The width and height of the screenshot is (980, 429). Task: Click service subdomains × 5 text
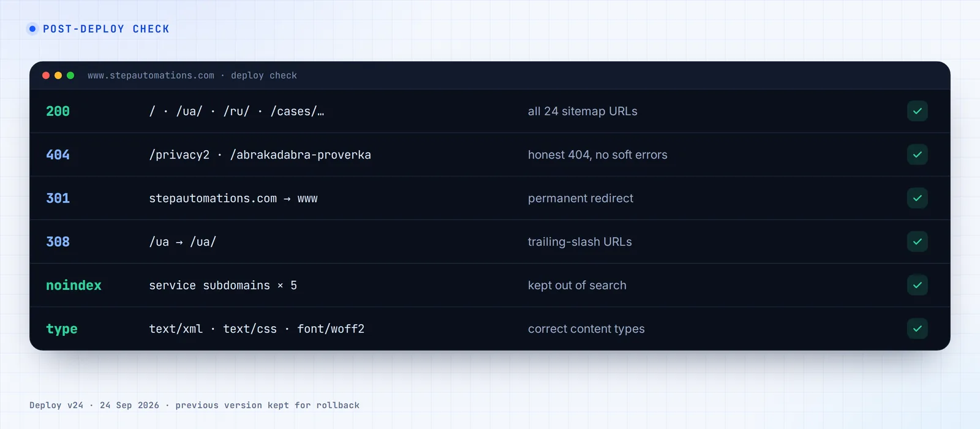click(223, 286)
